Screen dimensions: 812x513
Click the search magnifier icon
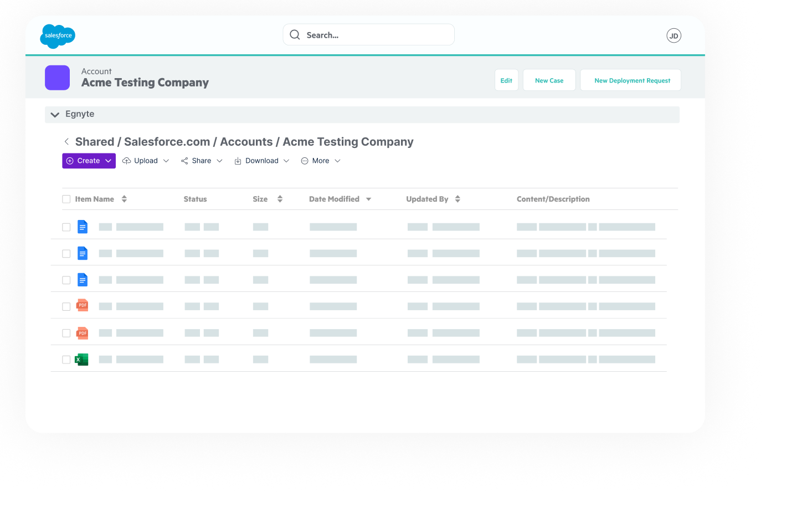point(295,34)
